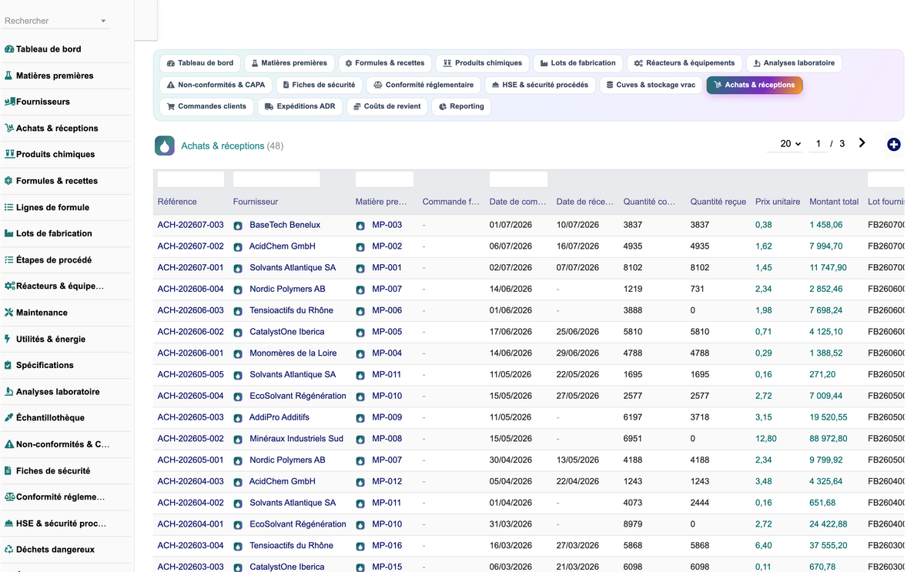Open Tableau de bord in the sidebar

(x=49, y=49)
